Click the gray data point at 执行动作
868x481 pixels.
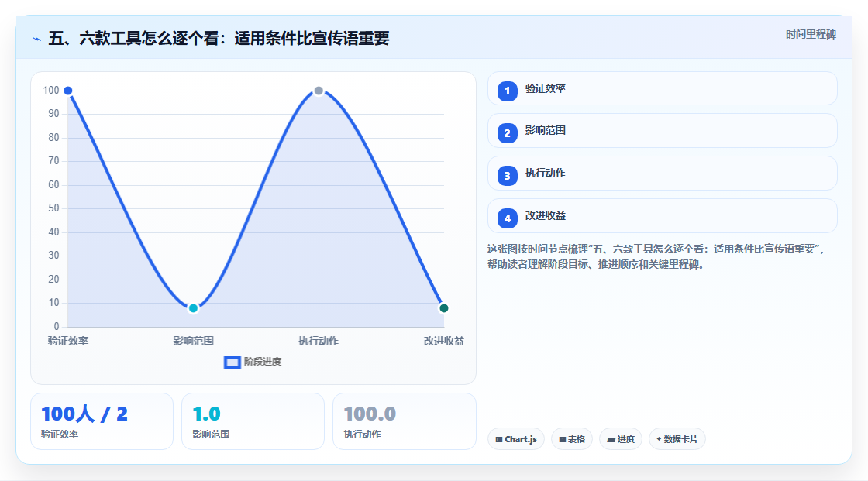pyautogui.click(x=319, y=91)
